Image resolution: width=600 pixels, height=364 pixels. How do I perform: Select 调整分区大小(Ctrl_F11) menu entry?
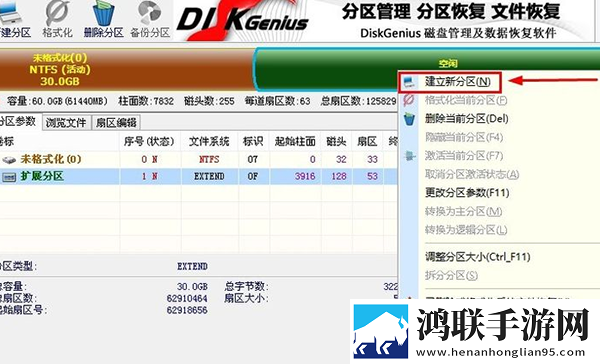coord(478,256)
